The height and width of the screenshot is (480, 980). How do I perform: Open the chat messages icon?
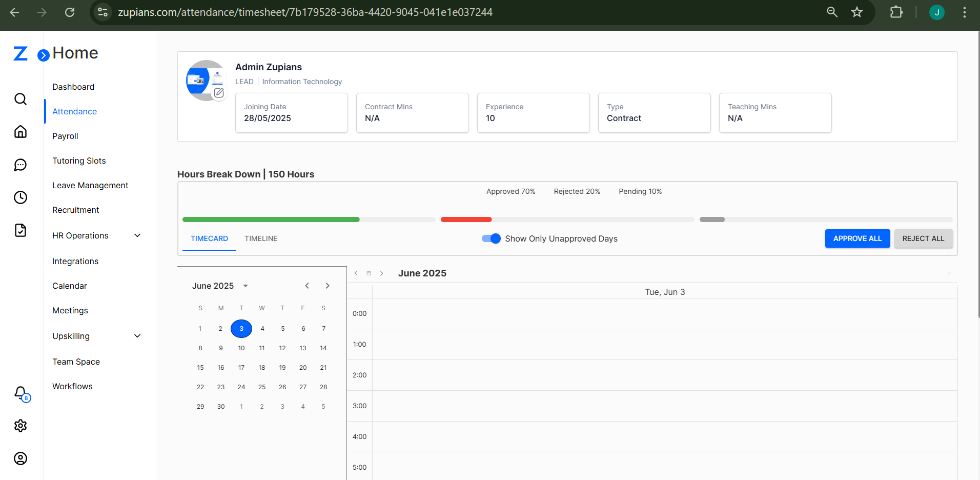click(x=20, y=165)
